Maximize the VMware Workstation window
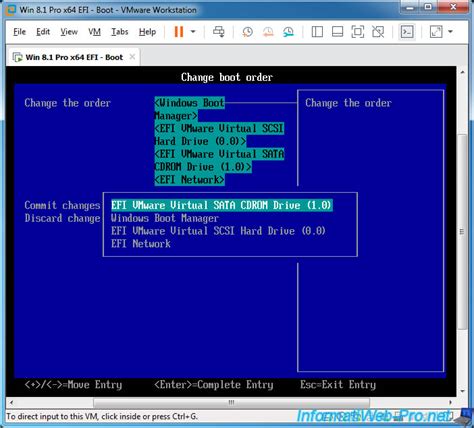The image size is (474, 428). pos(429,7)
